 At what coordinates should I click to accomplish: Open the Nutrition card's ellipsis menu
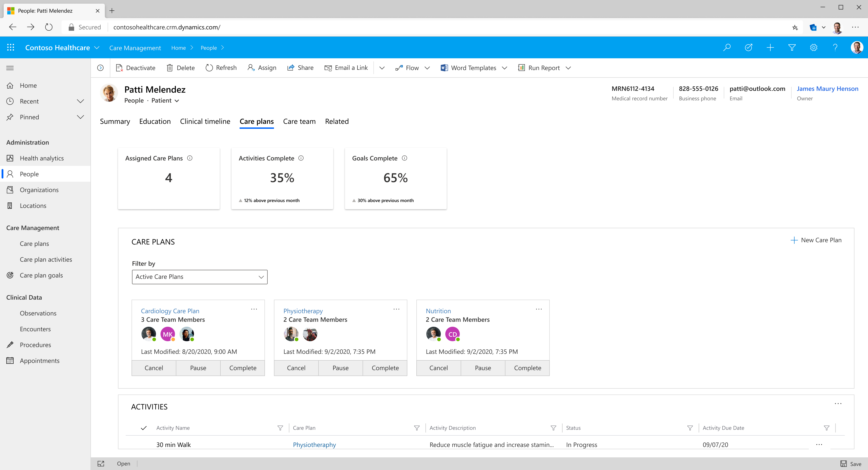[x=538, y=309]
